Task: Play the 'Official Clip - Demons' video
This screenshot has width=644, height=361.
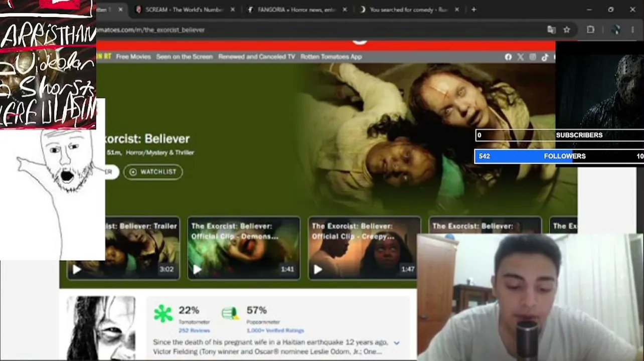Action: 197,270
